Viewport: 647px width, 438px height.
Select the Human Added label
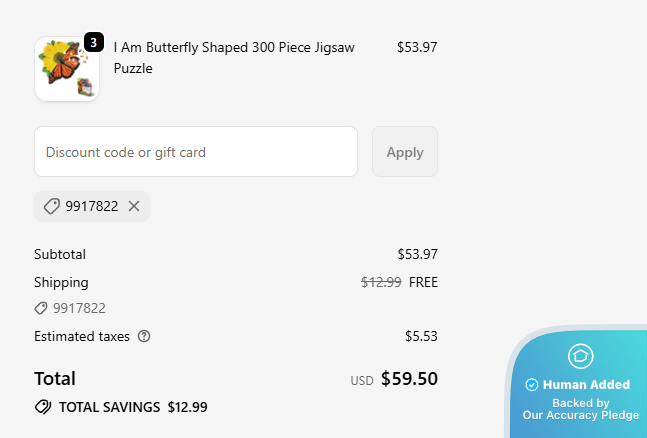[586, 385]
